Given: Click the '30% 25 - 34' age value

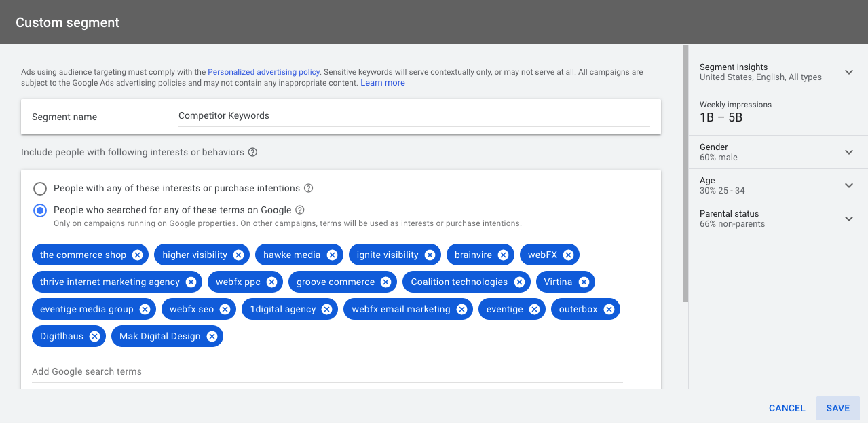Looking at the screenshot, I should pyautogui.click(x=722, y=191).
